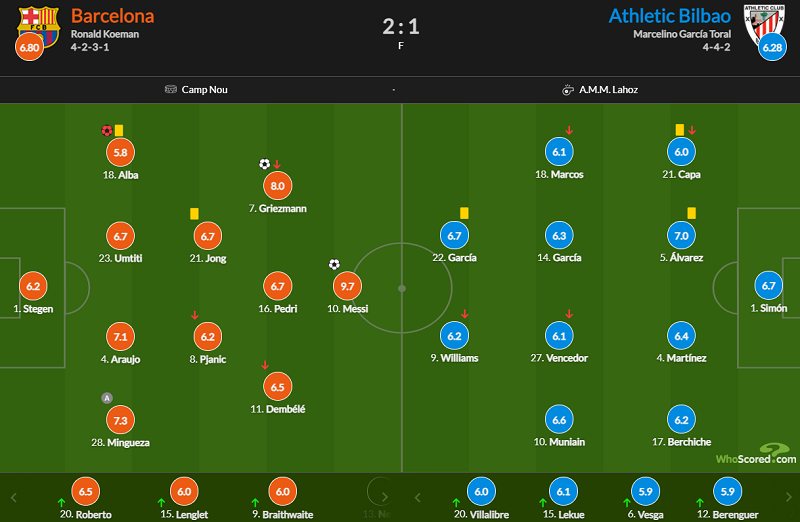Click Simón's 6.7 goalkeeper rating
Viewport: 800px width, 522px height.
[x=768, y=286]
